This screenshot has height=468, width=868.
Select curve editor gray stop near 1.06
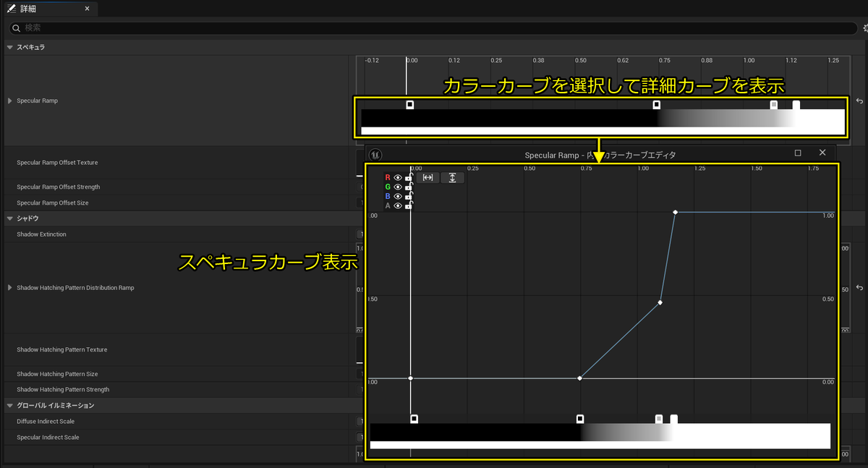(659, 419)
